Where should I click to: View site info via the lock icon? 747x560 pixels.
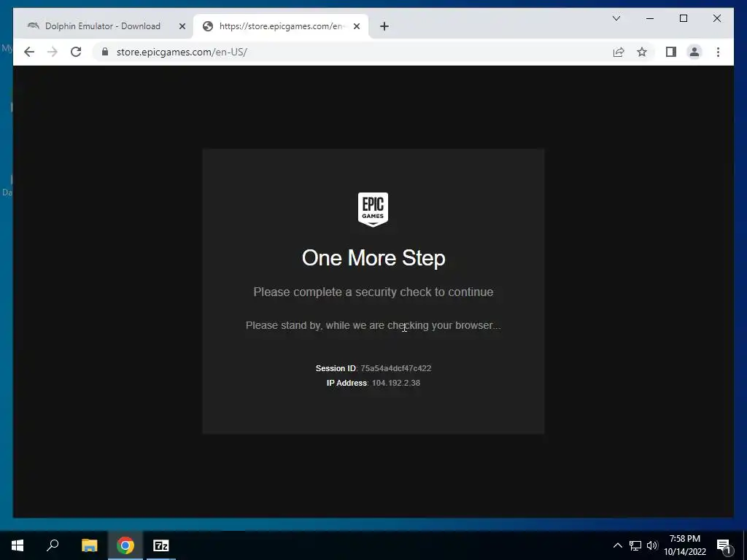[x=105, y=52]
